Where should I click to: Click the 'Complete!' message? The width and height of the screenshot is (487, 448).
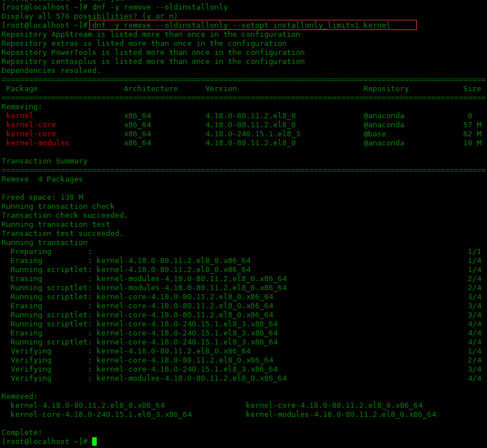click(21, 433)
